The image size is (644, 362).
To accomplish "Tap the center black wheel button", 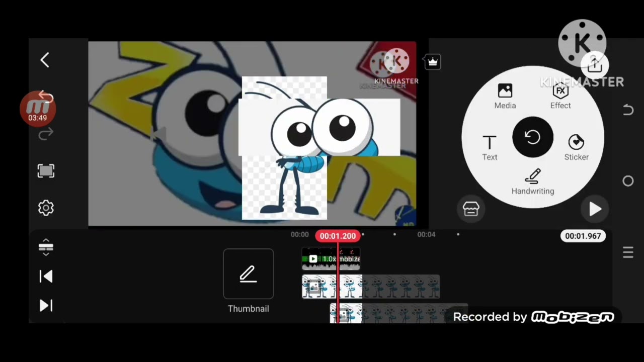I will (x=533, y=137).
